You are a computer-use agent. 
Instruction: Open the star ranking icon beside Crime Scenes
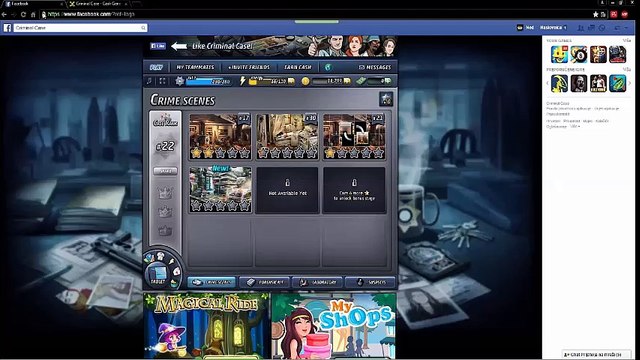point(386,99)
